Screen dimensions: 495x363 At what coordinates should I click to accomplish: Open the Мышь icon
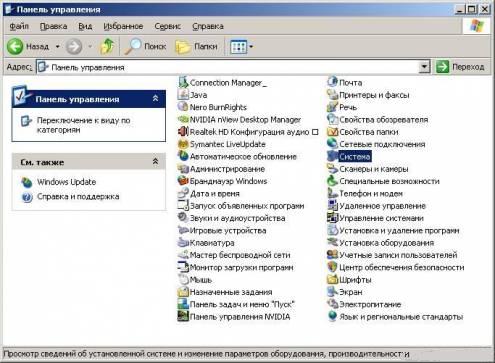[x=195, y=280]
